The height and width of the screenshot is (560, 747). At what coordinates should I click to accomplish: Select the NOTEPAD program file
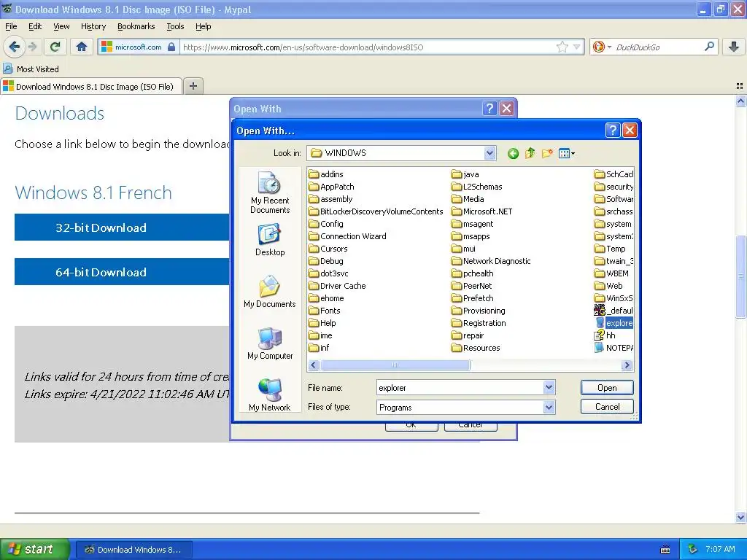pyautogui.click(x=614, y=348)
